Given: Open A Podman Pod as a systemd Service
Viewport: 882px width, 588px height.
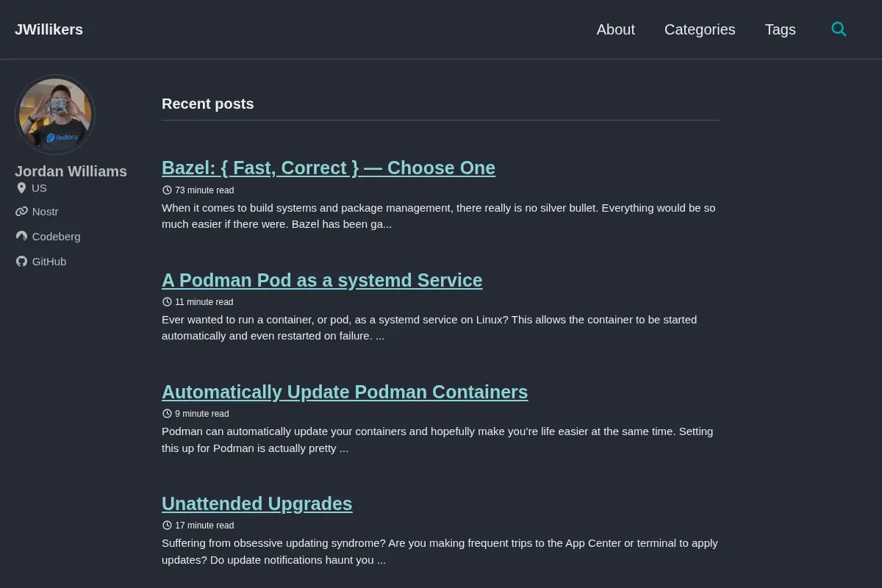Looking at the screenshot, I should (322, 280).
